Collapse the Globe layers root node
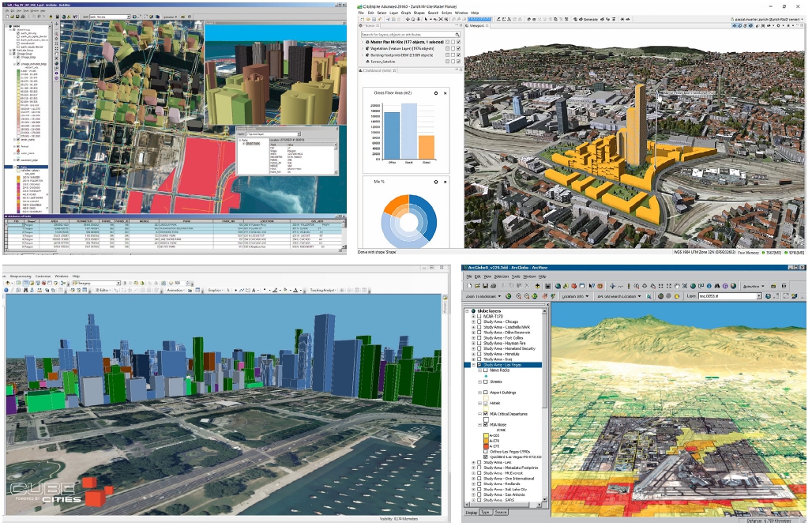This screenshot has width=812, height=530. [x=467, y=311]
